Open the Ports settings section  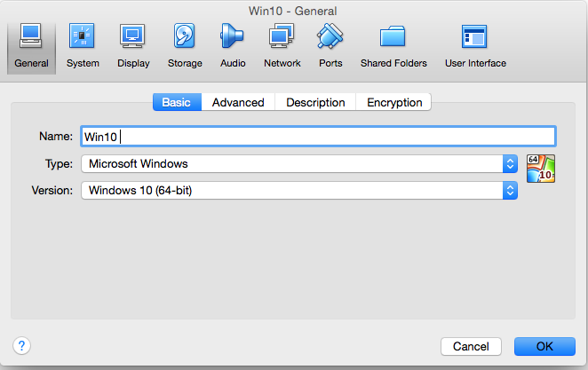tap(330, 46)
